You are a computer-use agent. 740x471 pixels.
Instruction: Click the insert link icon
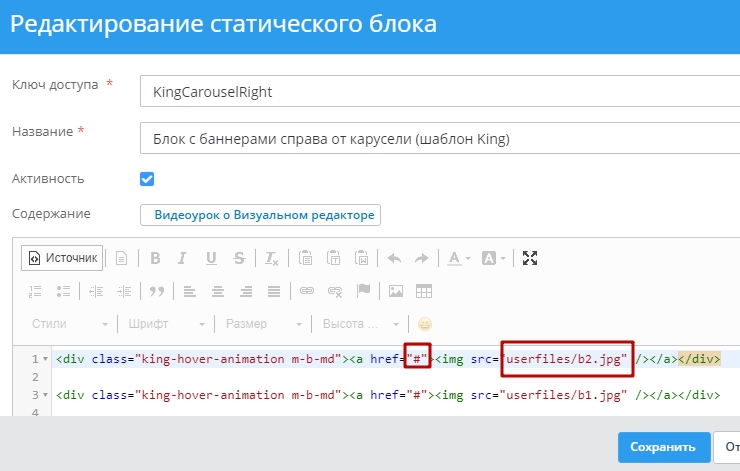(308, 291)
